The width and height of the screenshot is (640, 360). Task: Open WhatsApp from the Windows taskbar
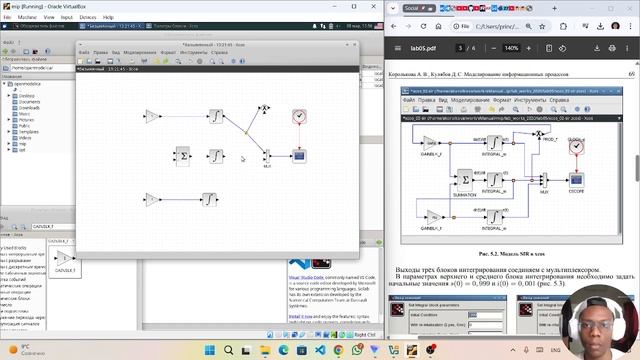(x=357, y=350)
